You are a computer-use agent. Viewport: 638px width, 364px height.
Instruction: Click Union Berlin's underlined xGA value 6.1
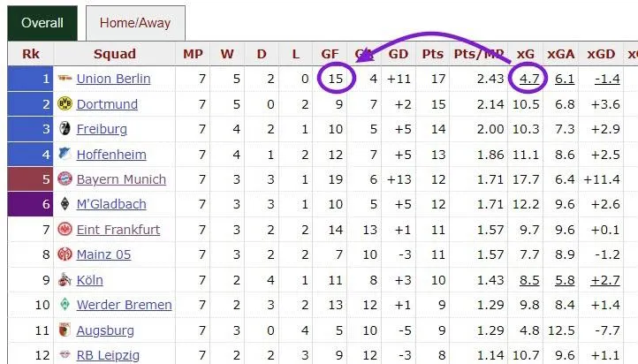(x=564, y=79)
